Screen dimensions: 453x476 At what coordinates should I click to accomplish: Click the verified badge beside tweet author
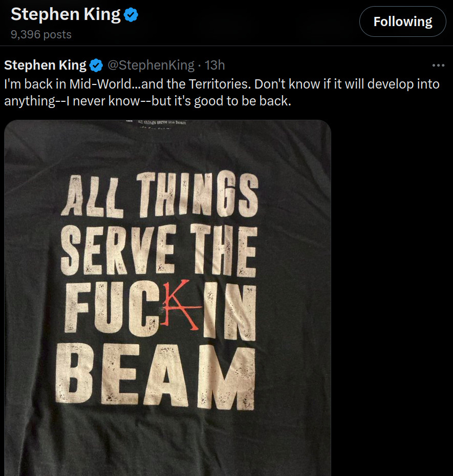coord(96,66)
